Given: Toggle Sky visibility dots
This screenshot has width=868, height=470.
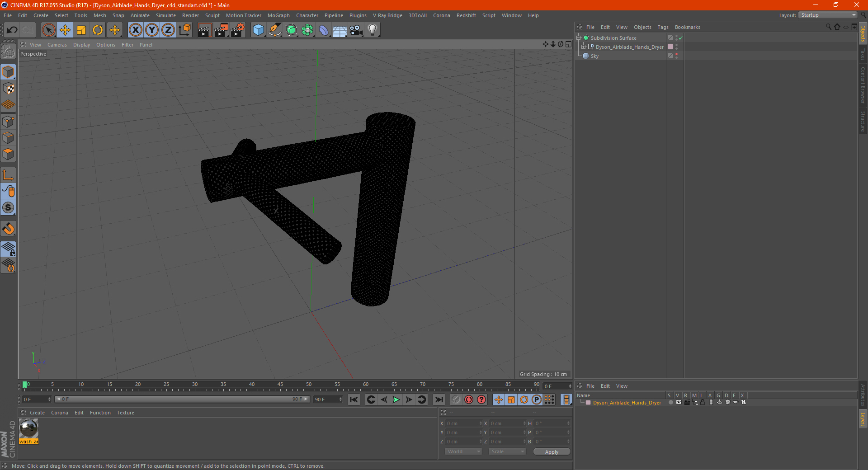Looking at the screenshot, I should (676, 56).
